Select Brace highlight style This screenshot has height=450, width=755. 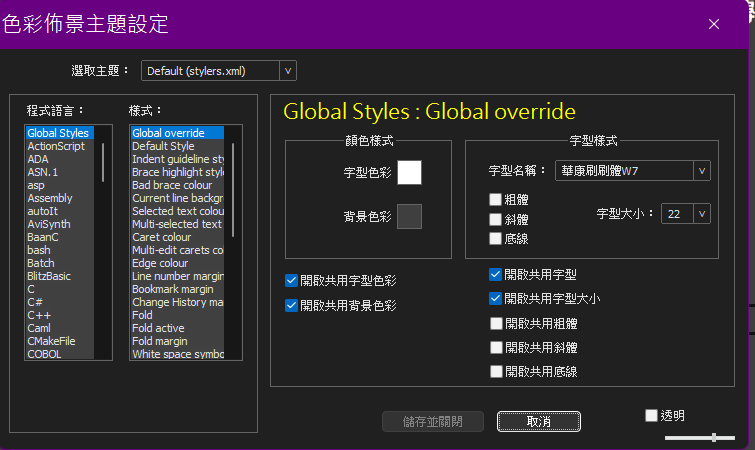177,172
